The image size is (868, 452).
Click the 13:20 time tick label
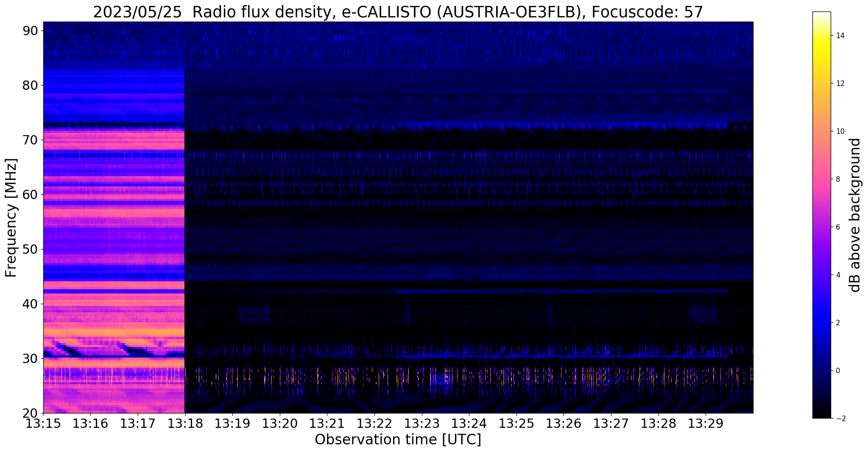pyautogui.click(x=280, y=424)
